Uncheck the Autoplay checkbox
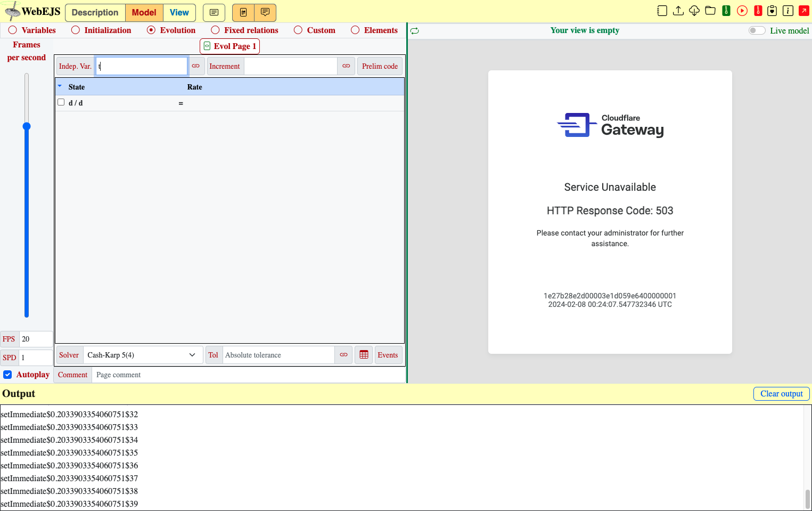Viewport: 812px width, 511px height. tap(8, 375)
